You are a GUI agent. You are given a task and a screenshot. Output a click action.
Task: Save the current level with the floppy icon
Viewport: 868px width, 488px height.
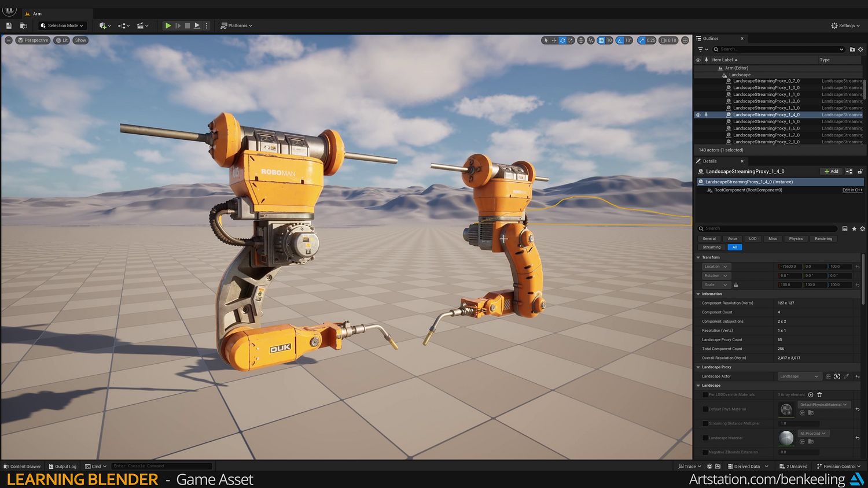click(x=9, y=25)
